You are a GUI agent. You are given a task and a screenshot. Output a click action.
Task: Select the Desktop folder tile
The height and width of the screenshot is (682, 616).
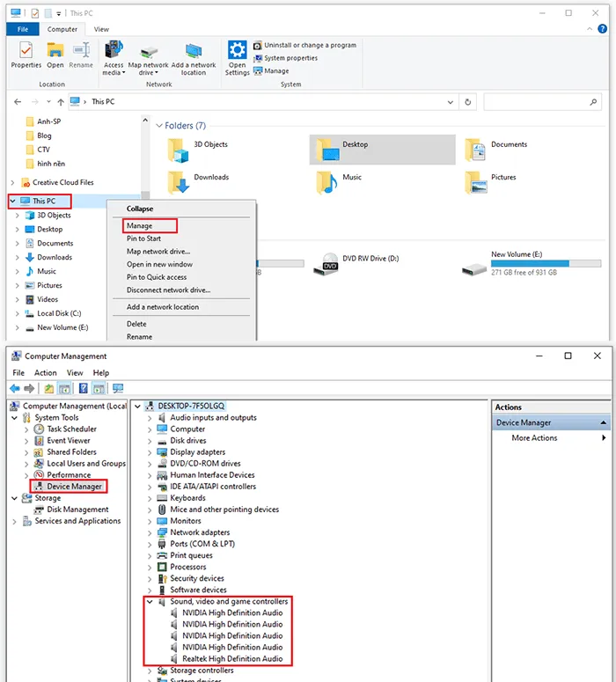383,150
